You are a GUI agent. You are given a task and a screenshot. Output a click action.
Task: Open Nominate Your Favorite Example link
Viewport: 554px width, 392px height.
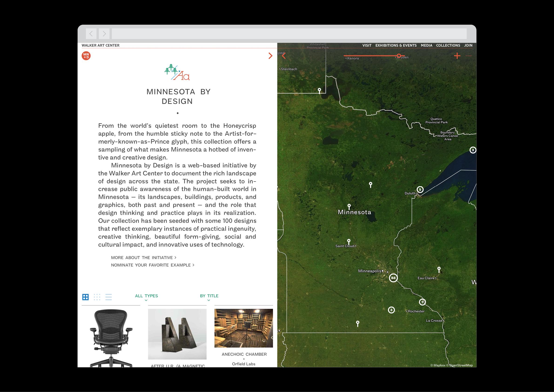tap(152, 265)
